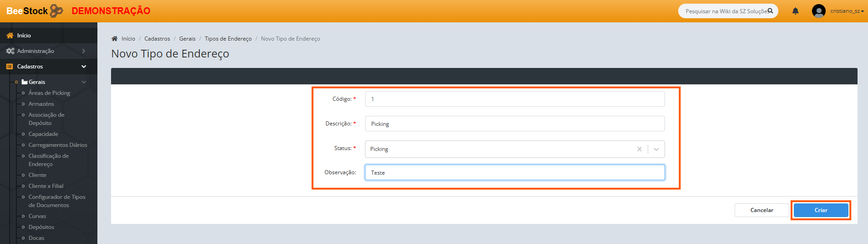Collapse the Cadastros menu chevron
The image size is (868, 244).
tap(84, 67)
